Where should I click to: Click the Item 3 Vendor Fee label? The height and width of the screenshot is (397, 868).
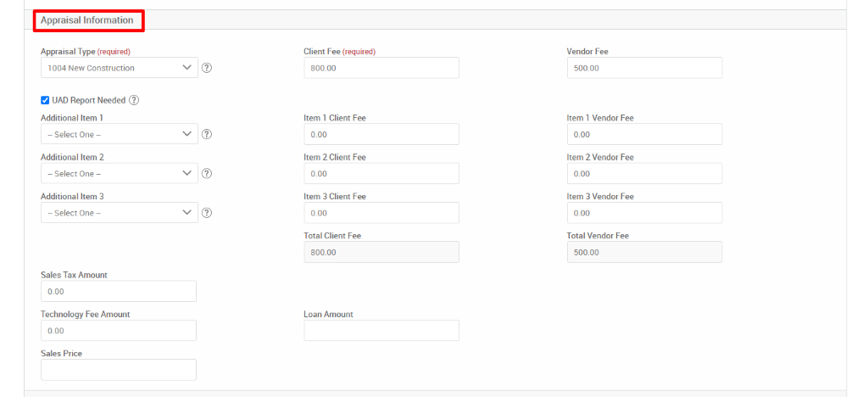(600, 197)
